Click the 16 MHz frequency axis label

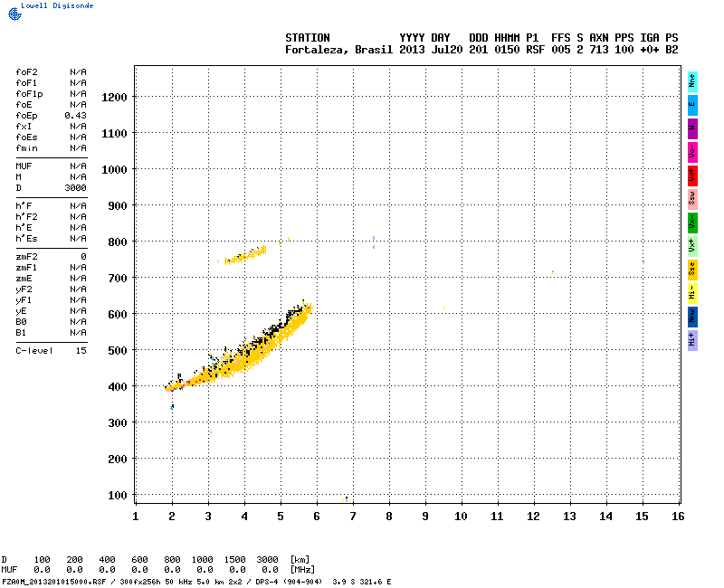[678, 517]
